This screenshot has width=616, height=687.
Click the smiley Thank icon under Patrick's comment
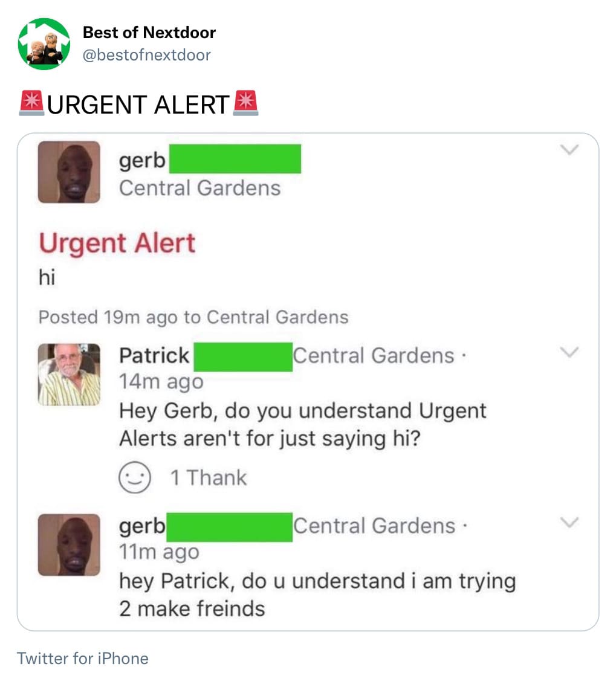(x=135, y=477)
